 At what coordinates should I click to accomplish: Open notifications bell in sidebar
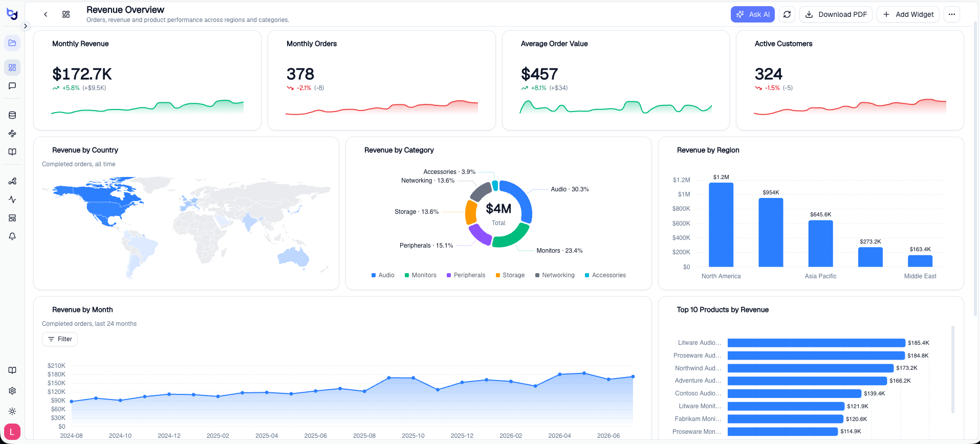[x=12, y=236]
